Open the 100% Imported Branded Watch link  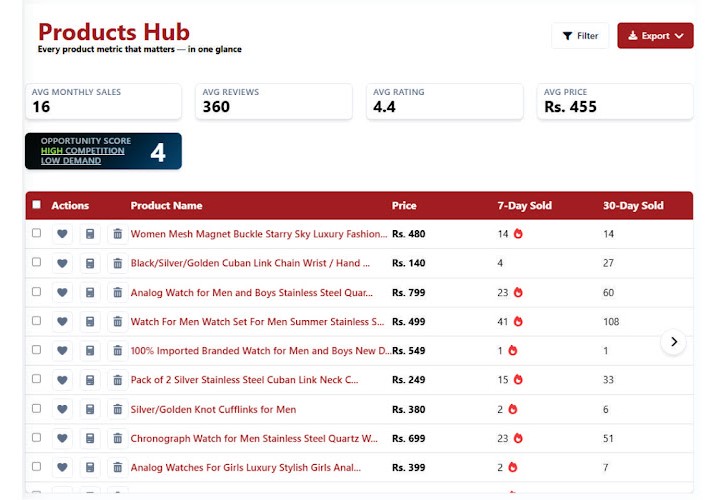pyautogui.click(x=261, y=351)
